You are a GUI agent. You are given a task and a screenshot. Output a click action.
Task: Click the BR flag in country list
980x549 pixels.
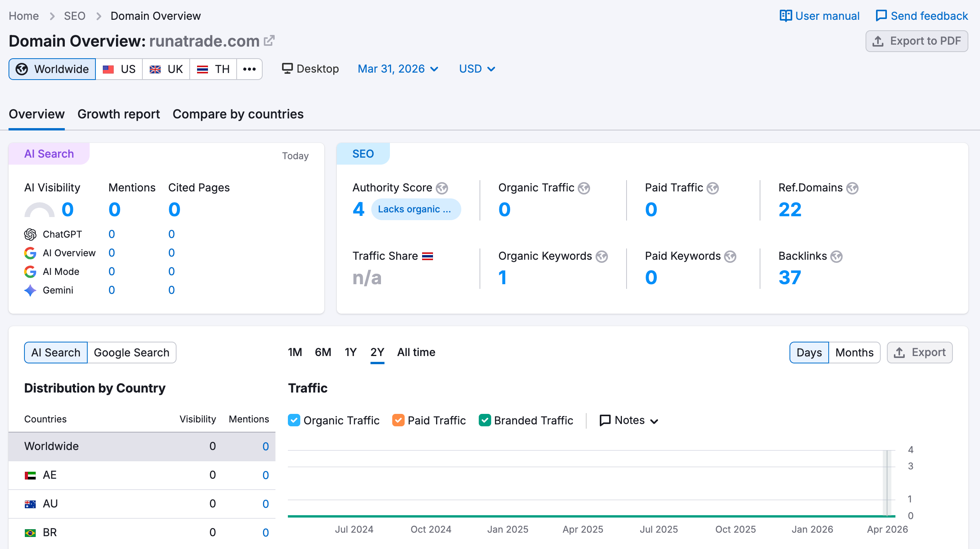[30, 533]
